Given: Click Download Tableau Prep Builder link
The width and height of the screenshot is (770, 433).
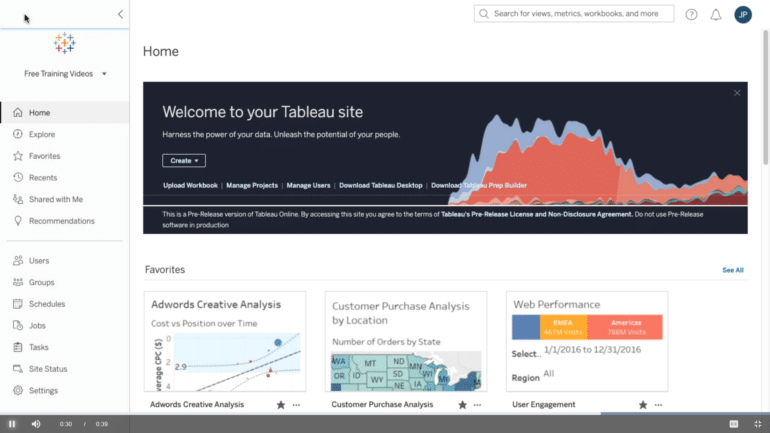Looking at the screenshot, I should click(479, 185).
